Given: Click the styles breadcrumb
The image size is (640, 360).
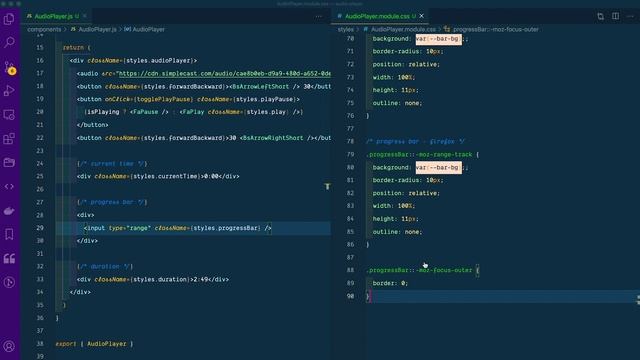Looking at the screenshot, I should coord(345,29).
